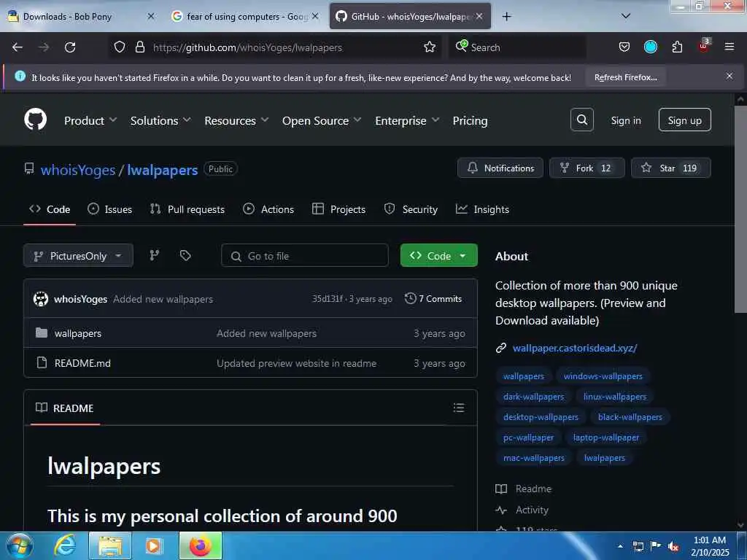Open the wallpapers folder

77,333
